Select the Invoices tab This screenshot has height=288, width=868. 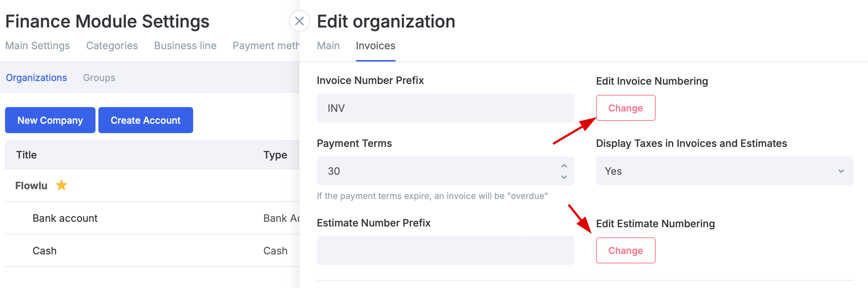pos(375,46)
